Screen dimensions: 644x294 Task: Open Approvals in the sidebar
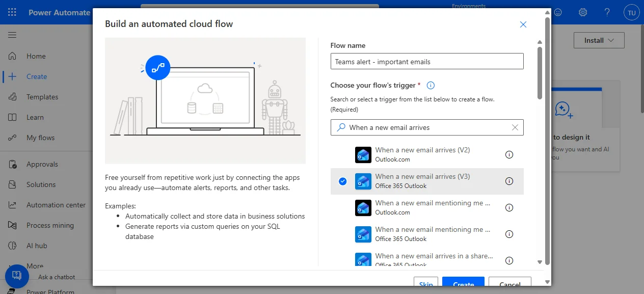point(42,164)
